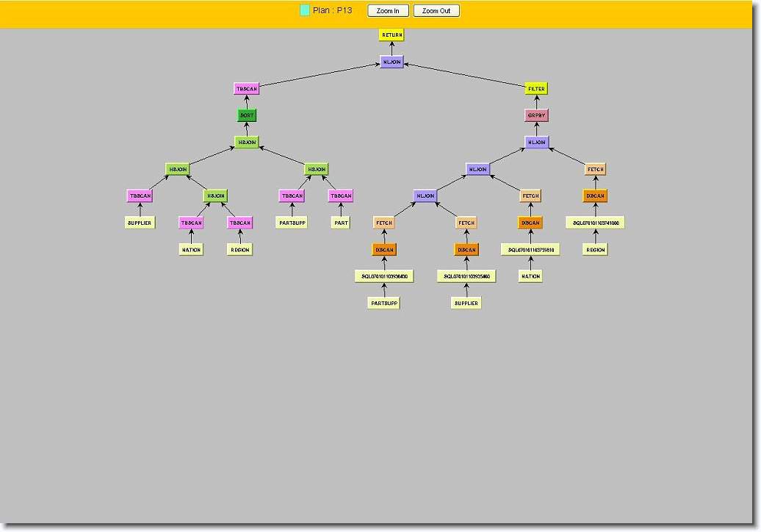Select the PARTSUPP table below the index node
This screenshot has width=761, height=532.
click(x=383, y=303)
